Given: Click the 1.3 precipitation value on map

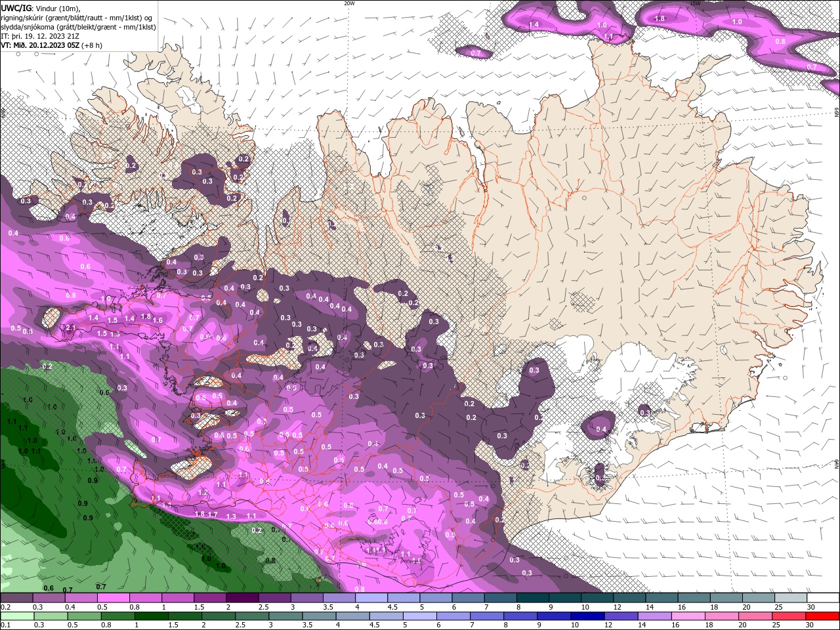Looking at the screenshot, I should click(x=231, y=516).
